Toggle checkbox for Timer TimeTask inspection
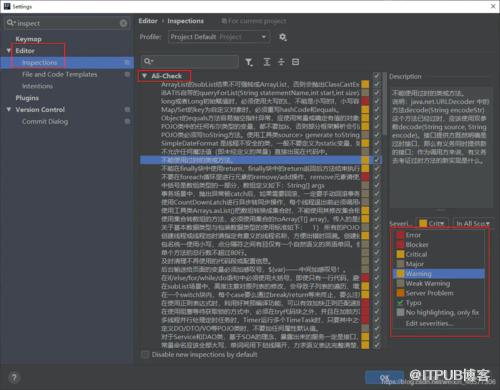Viewport: 500px width, 390px height. 377,320
